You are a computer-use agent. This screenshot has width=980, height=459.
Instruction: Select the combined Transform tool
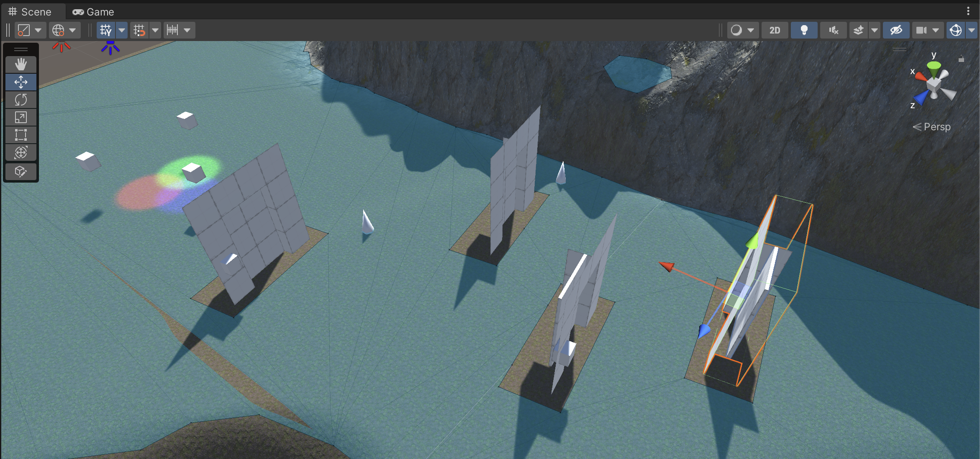(21, 152)
